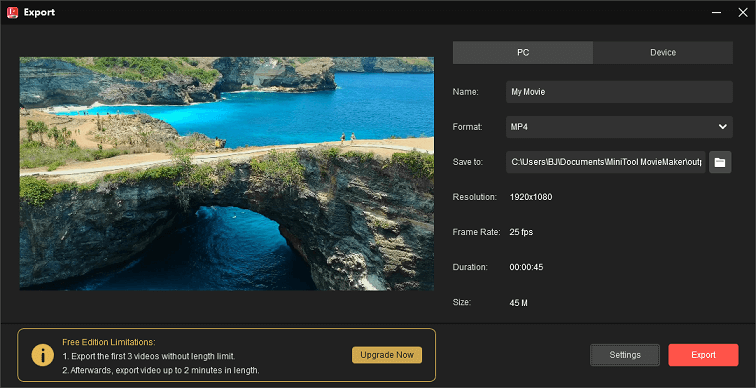Click the Duration: label
The image size is (756, 388).
470,267
